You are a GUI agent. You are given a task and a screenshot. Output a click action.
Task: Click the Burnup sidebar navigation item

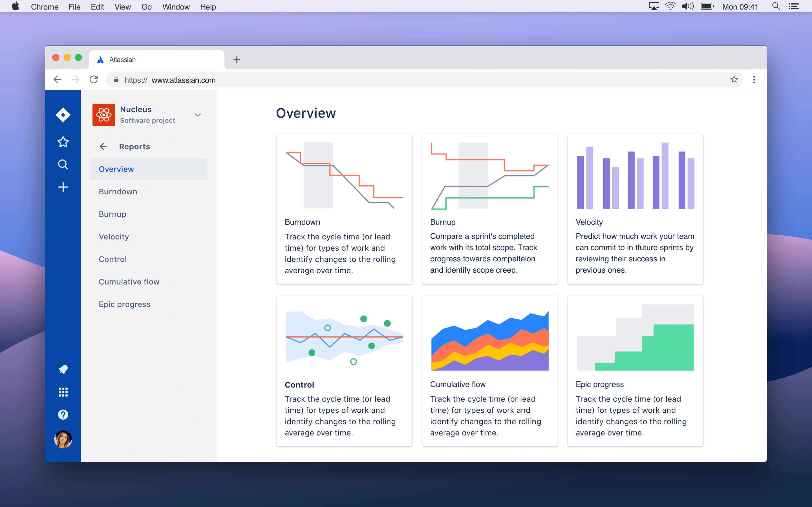(112, 214)
